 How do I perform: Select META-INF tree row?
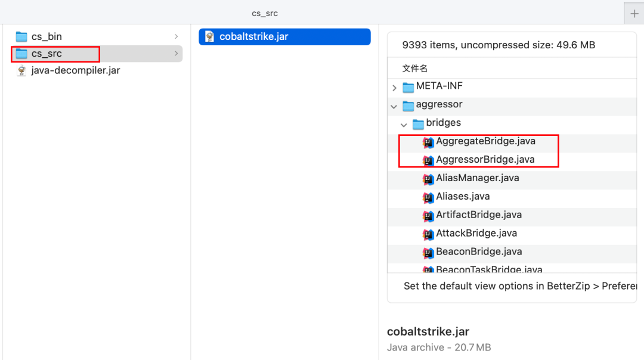pyautogui.click(x=512, y=87)
